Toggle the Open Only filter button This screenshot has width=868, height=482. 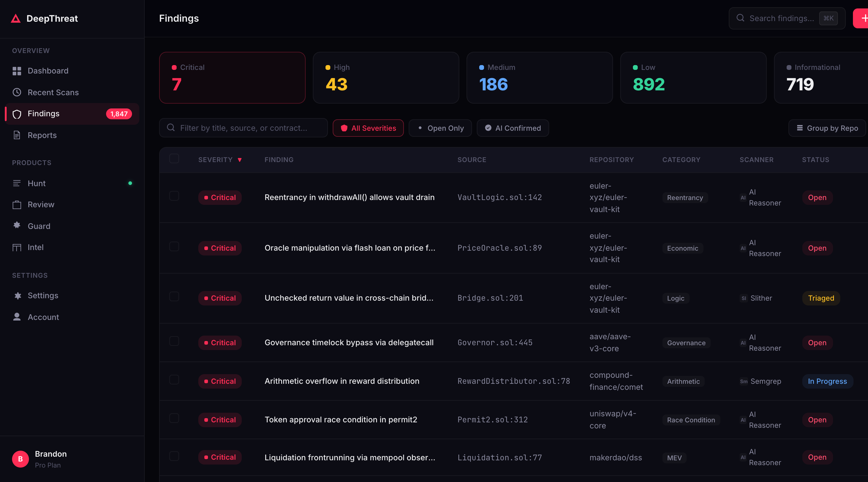[x=440, y=128]
